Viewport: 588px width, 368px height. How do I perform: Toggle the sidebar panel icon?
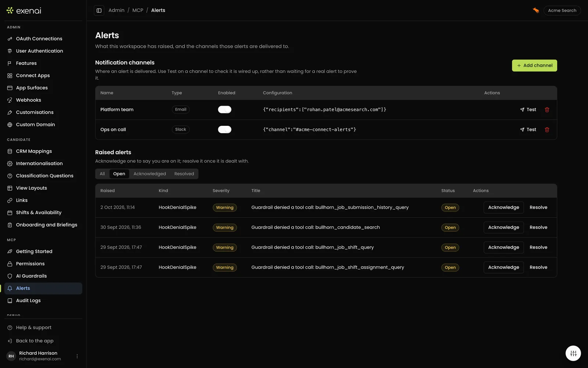(x=99, y=10)
